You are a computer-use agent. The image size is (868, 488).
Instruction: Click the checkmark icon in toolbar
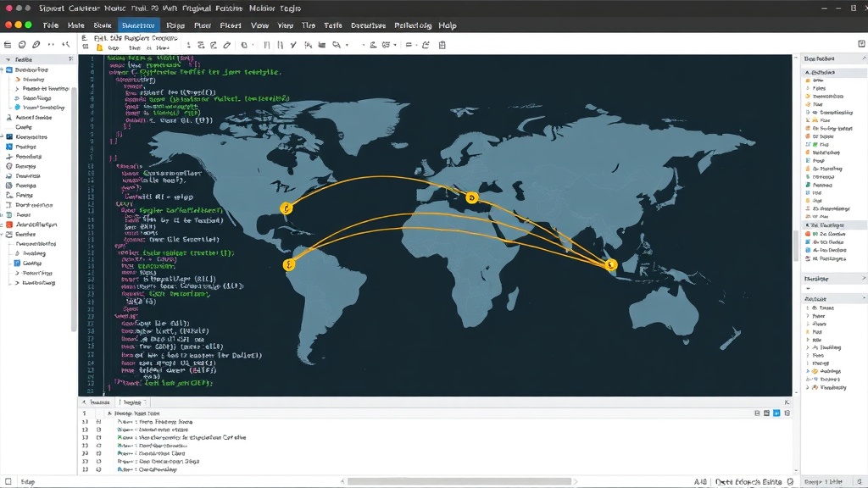[293, 45]
